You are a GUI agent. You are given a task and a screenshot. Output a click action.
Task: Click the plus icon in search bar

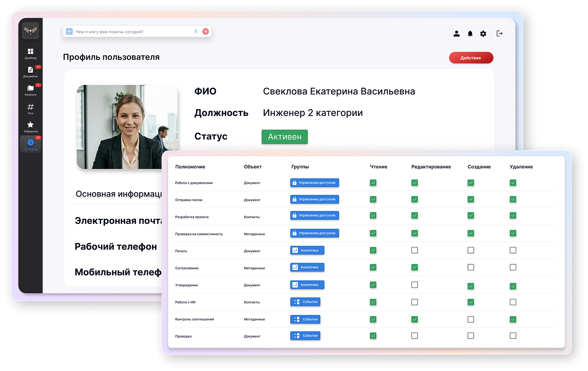coord(69,31)
